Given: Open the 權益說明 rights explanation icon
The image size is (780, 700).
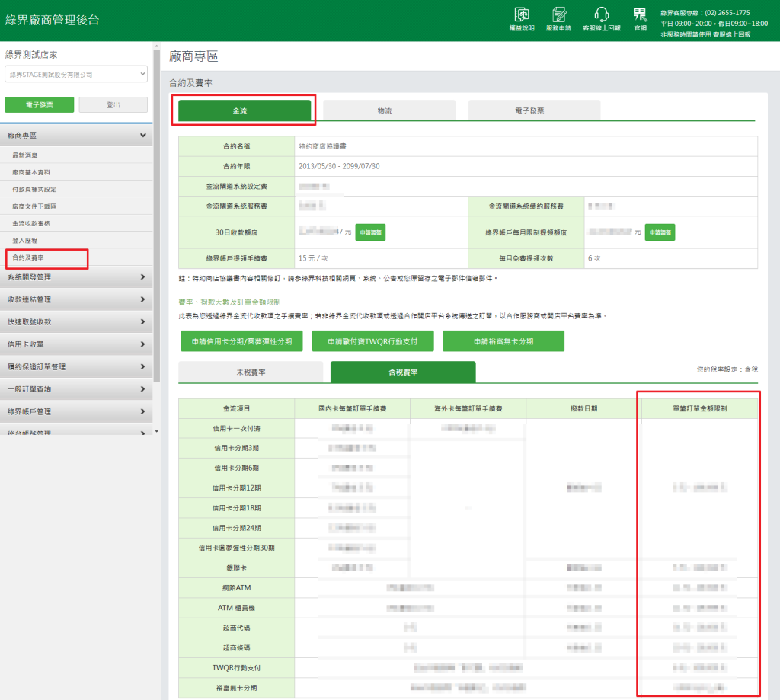Looking at the screenshot, I should tap(521, 19).
